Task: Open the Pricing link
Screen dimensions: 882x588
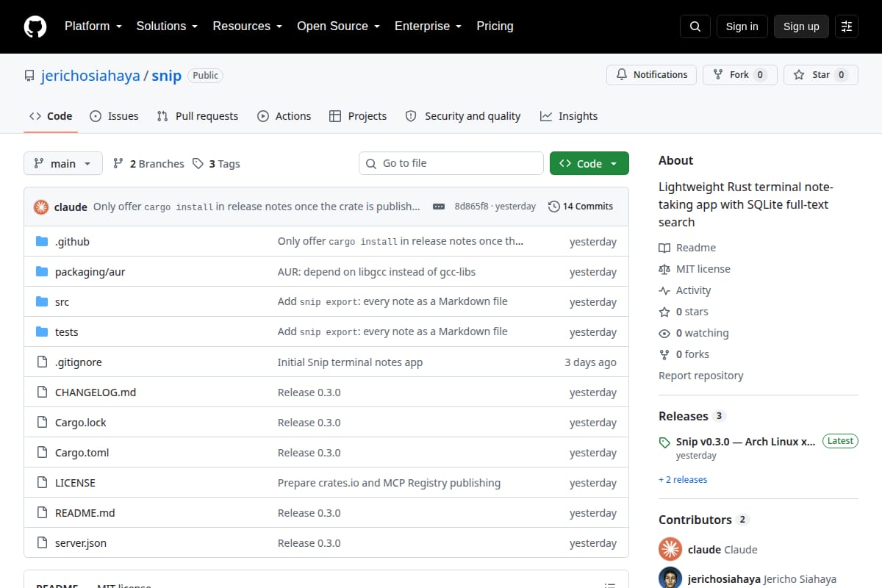Action: (x=495, y=26)
